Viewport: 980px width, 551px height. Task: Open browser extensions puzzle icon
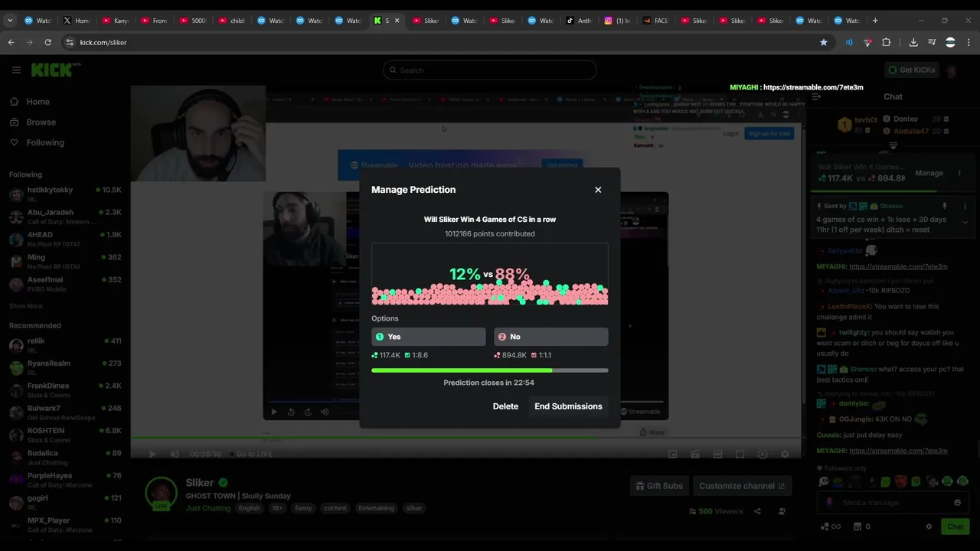coord(887,42)
